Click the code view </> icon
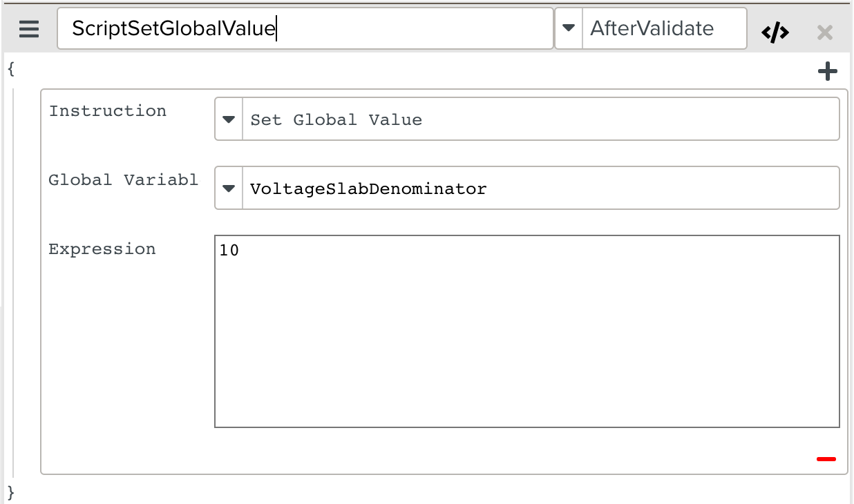 (775, 30)
